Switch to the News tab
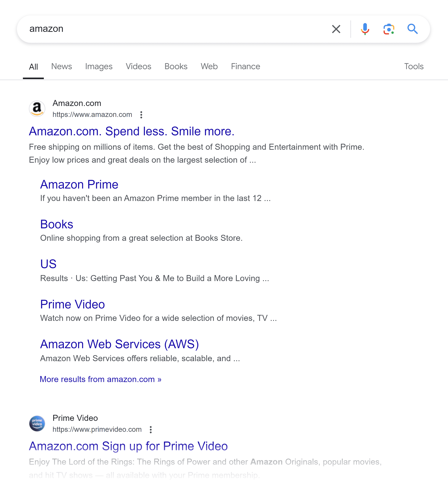Image resolution: width=448 pixels, height=485 pixels. [62, 66]
